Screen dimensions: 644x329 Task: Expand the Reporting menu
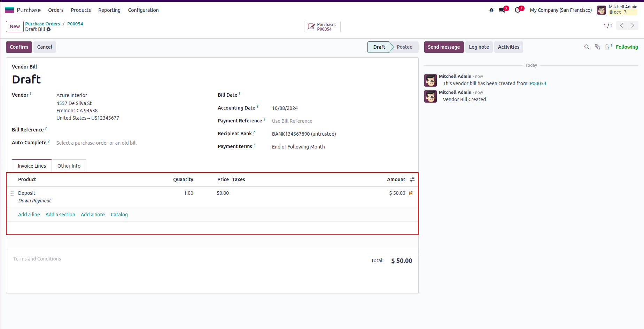click(109, 10)
